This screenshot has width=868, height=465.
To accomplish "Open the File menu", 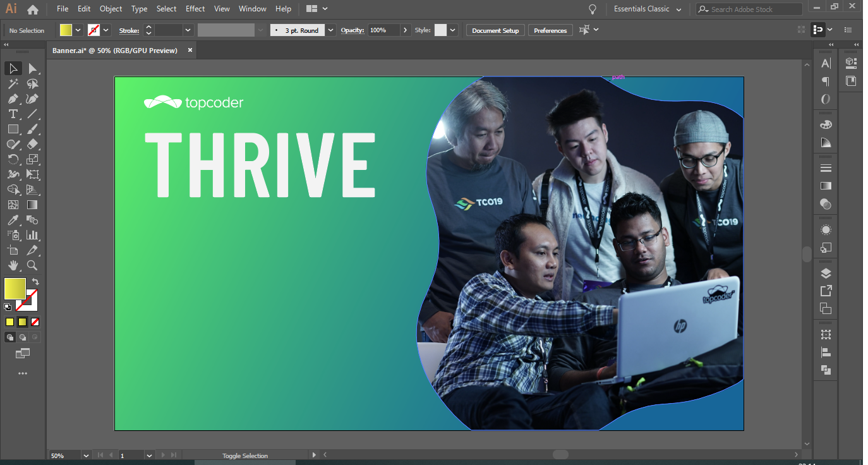I will coord(63,9).
